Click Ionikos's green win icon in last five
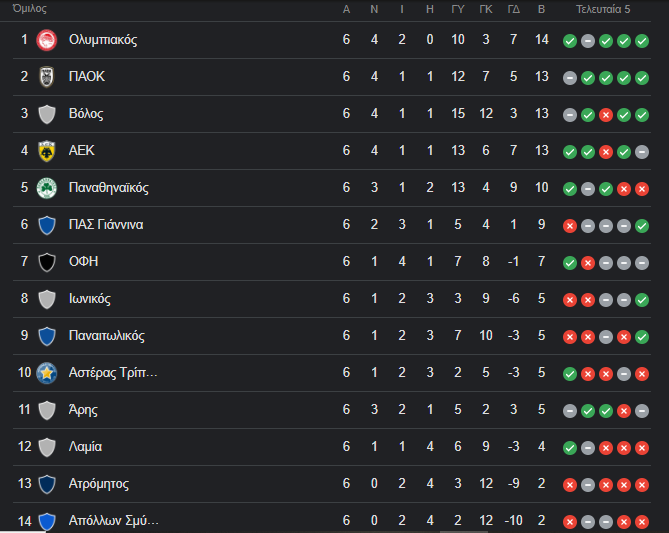 click(x=641, y=299)
